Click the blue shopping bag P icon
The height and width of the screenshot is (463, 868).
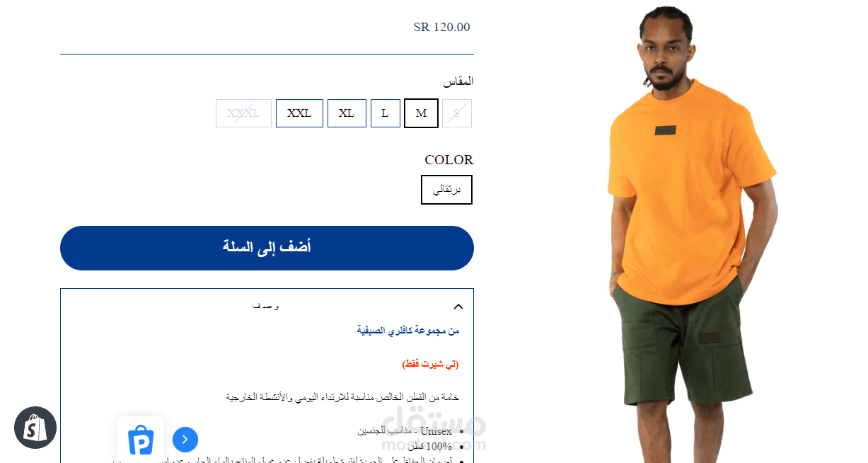(141, 440)
